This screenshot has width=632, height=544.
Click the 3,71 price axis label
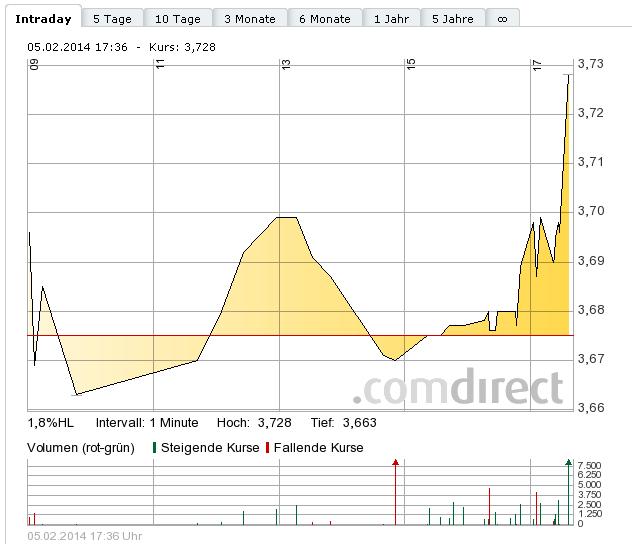590,162
